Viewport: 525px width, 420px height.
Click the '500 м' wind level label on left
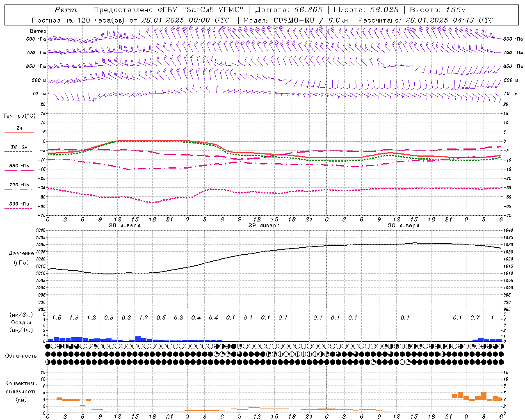coord(39,80)
